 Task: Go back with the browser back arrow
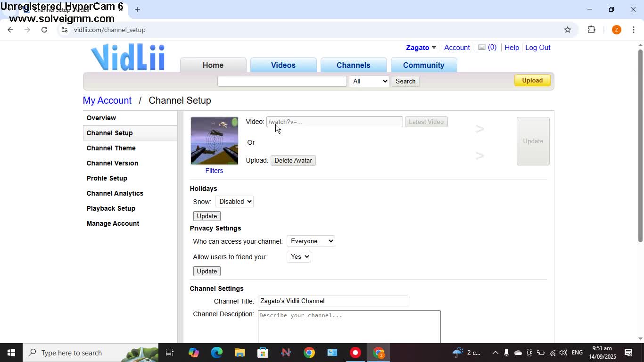point(10,30)
